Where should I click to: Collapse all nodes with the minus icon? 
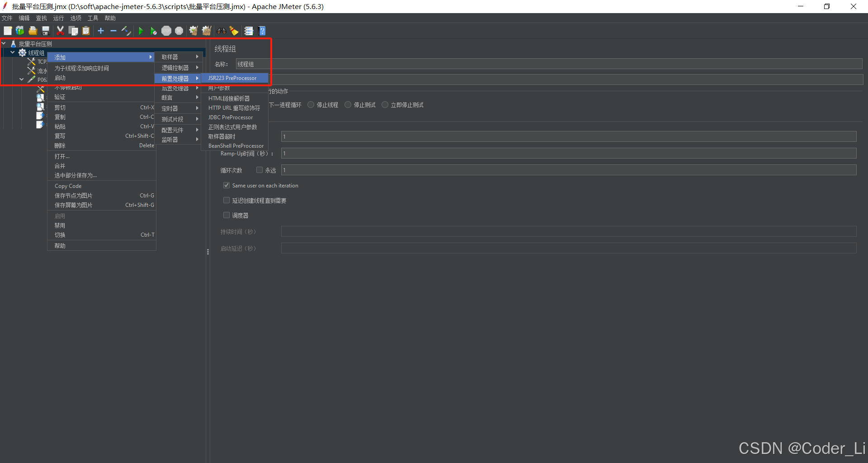(113, 31)
